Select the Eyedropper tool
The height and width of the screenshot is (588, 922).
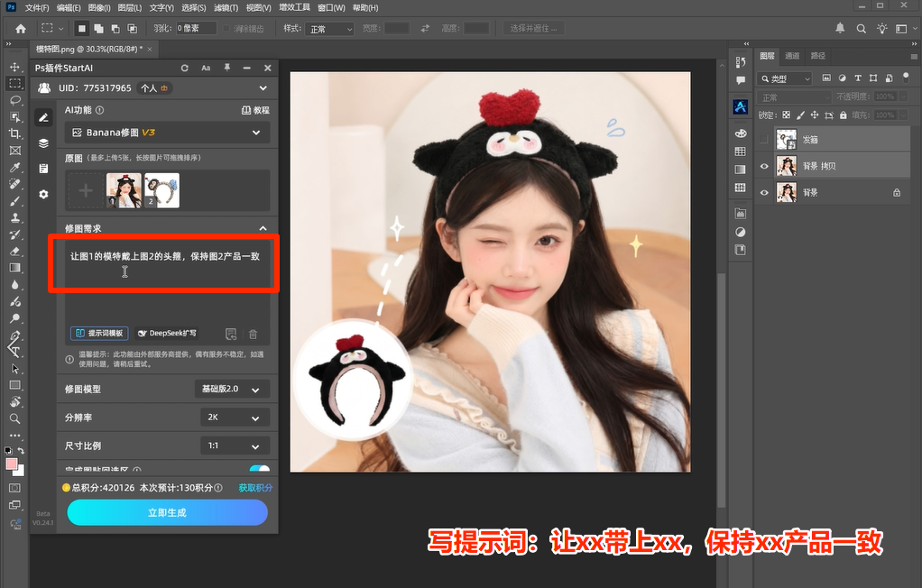pyautogui.click(x=15, y=168)
